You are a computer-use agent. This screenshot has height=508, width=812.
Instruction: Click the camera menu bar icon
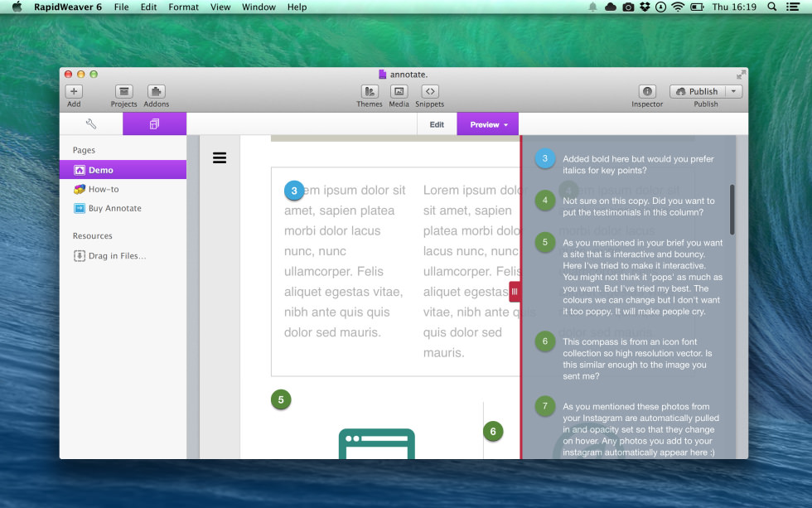tap(628, 7)
